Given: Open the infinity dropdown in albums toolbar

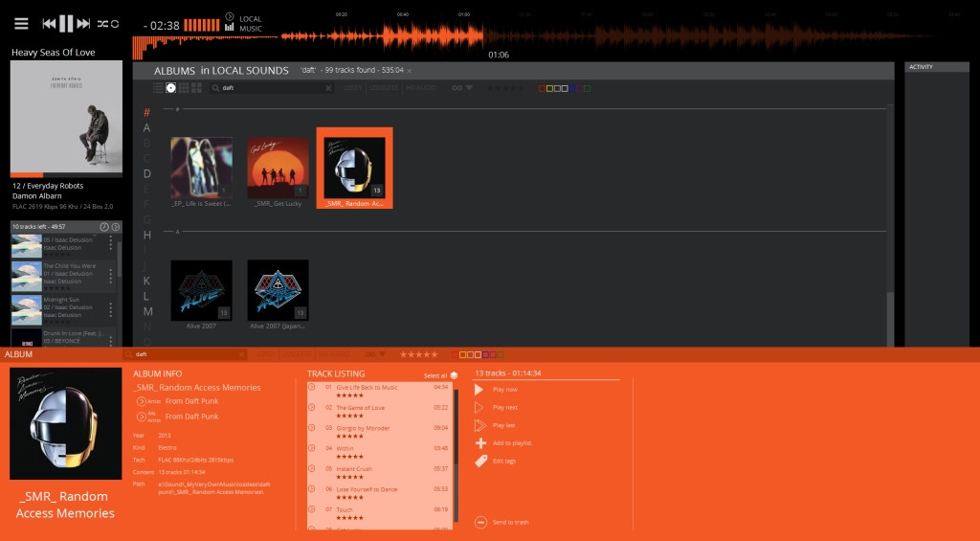Looking at the screenshot, I should pos(462,88).
